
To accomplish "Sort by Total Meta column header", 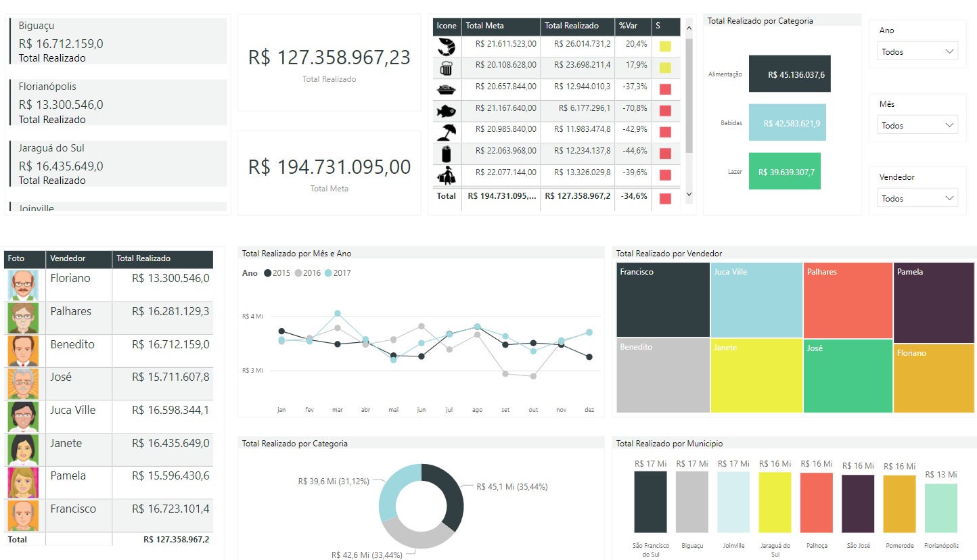I will pyautogui.click(x=501, y=26).
